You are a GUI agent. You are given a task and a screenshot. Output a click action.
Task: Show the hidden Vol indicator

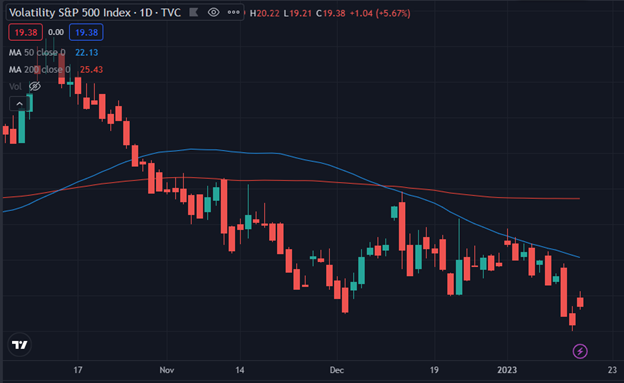[35, 86]
